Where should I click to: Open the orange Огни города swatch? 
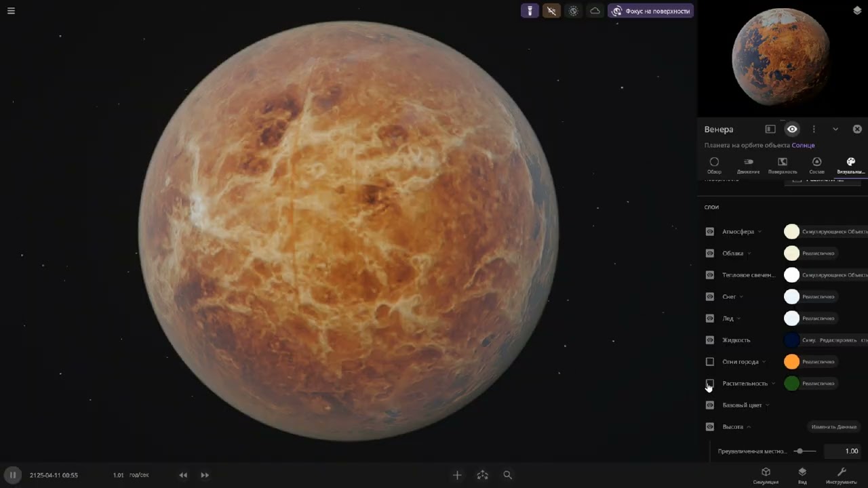[791, 362]
